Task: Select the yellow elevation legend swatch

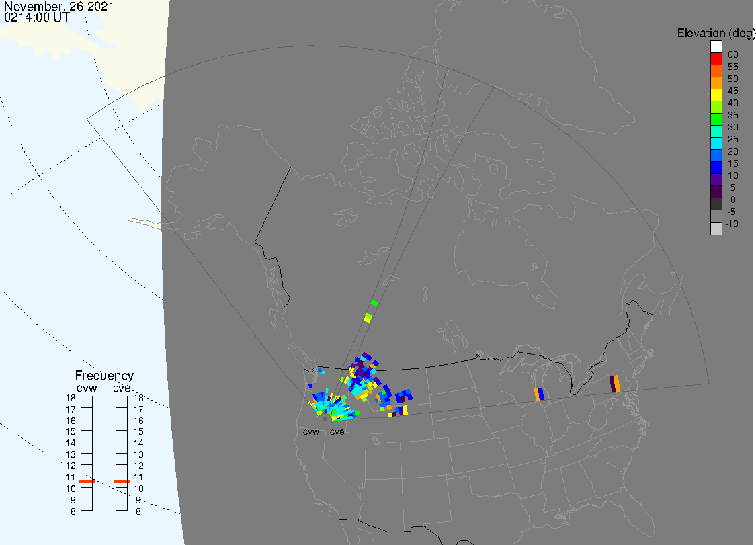Action: pos(716,95)
